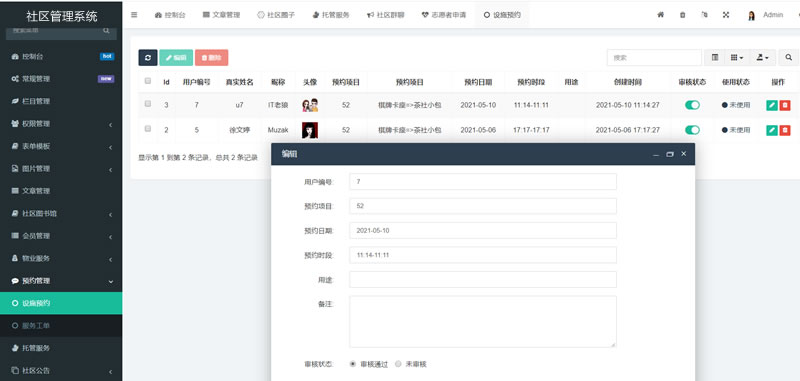Click the u7 user avatar thumbnail

click(310, 105)
